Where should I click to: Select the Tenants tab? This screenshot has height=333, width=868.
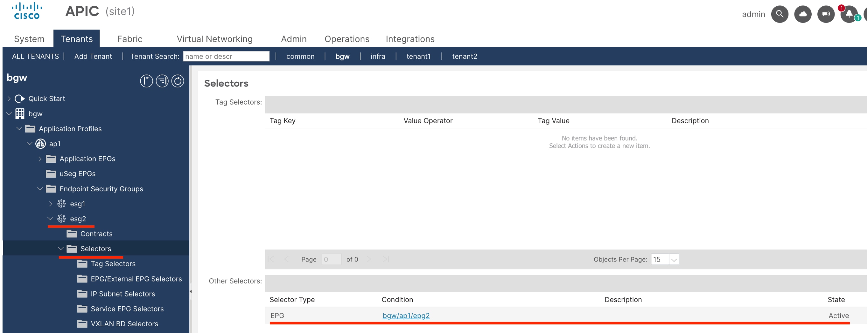coord(76,39)
